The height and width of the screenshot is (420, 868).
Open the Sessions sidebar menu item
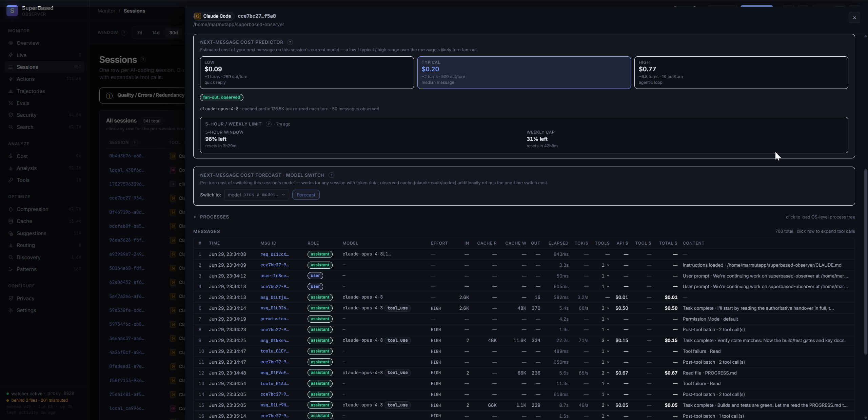click(x=45, y=67)
